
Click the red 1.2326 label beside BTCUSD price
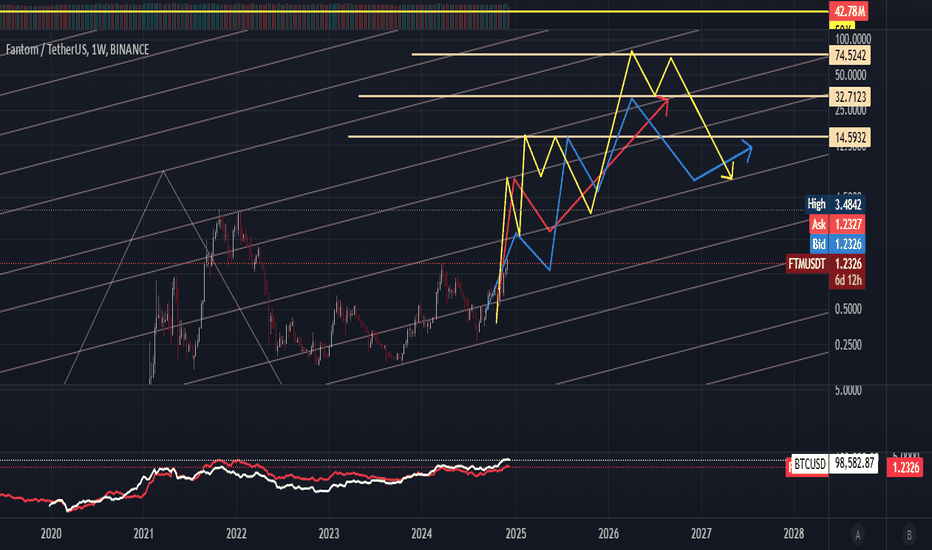click(905, 467)
